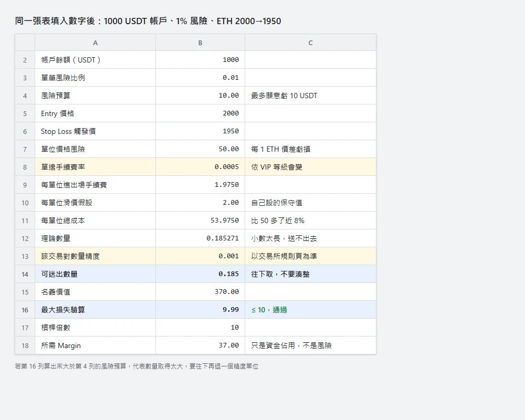Select column A header
This screenshot has width=525, height=420.
click(96, 43)
